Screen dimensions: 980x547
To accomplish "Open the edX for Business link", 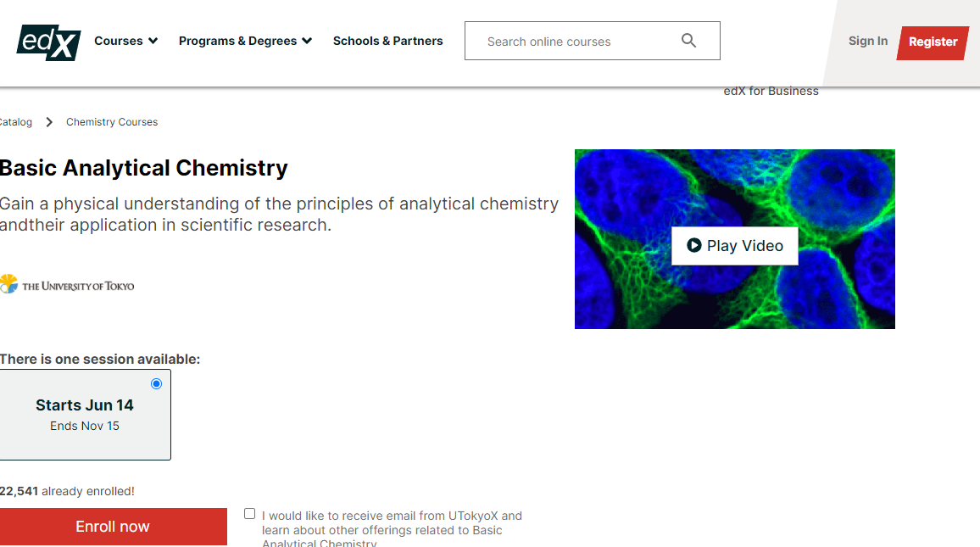I will 771,92.
